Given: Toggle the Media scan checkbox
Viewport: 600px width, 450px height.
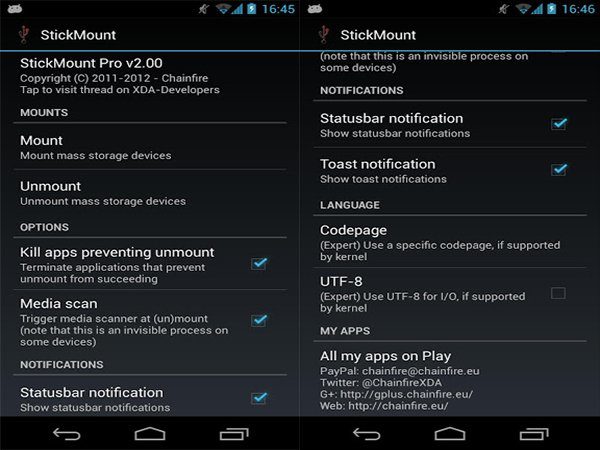Looking at the screenshot, I should click(259, 320).
